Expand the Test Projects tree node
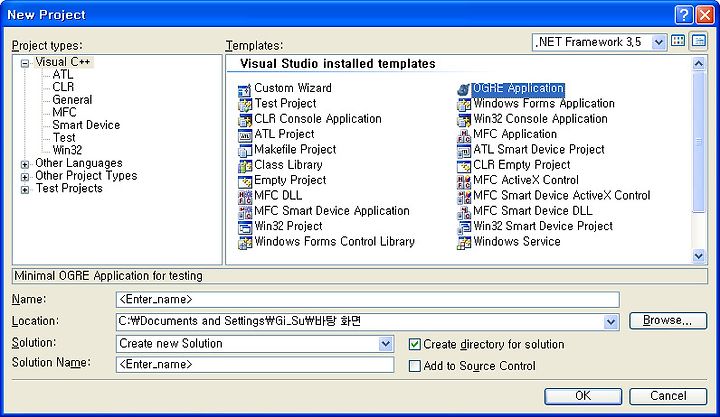This screenshot has width=720, height=417. click(x=25, y=189)
